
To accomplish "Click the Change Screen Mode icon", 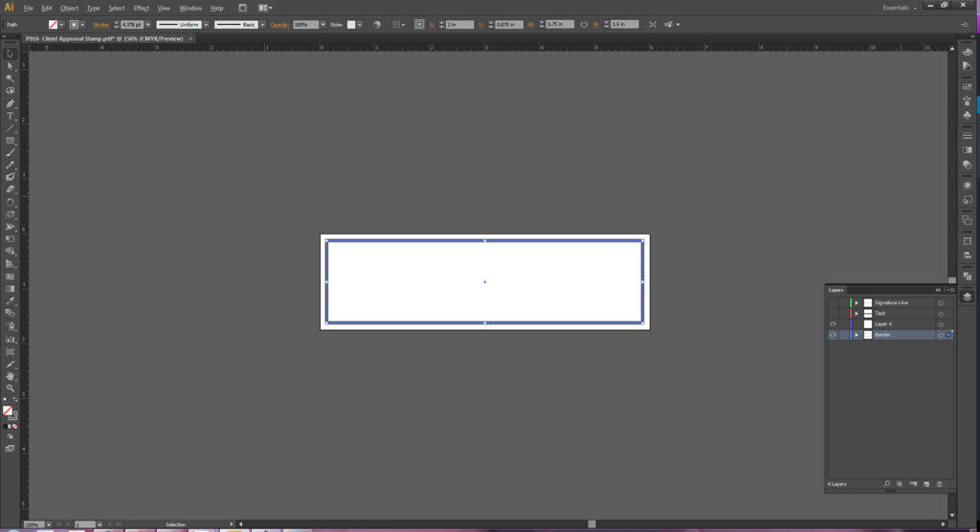I will 10,448.
